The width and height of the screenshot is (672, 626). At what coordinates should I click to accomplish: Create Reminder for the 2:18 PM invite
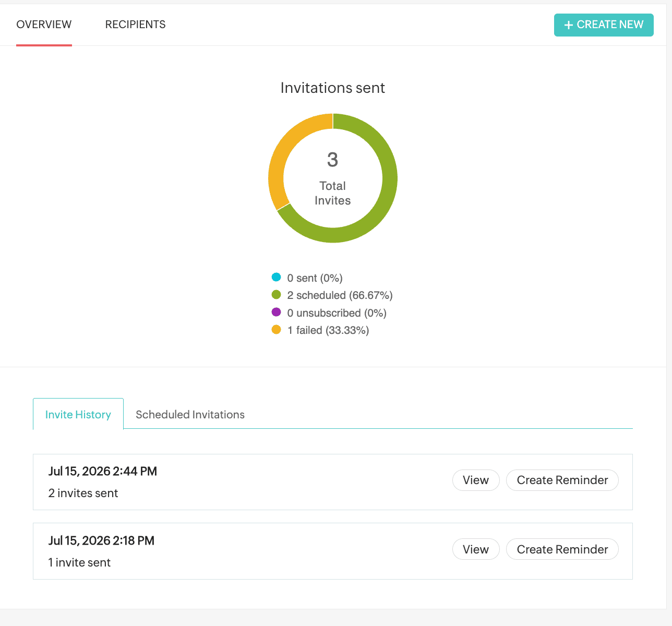(x=562, y=549)
